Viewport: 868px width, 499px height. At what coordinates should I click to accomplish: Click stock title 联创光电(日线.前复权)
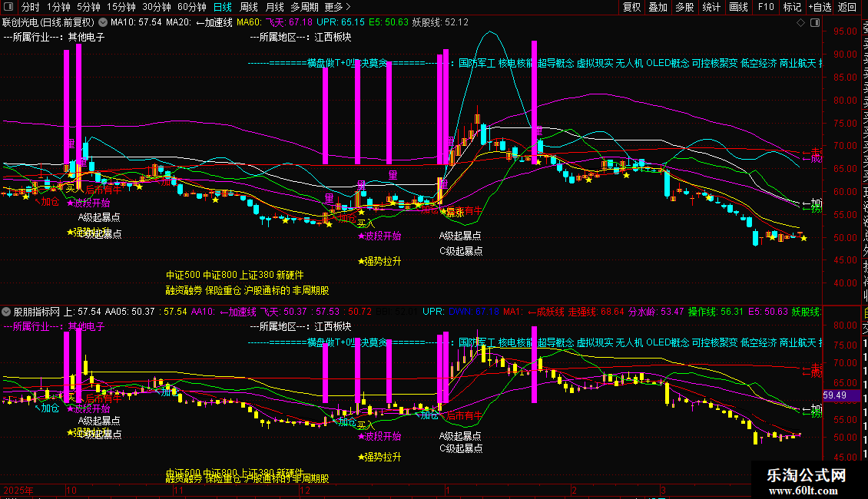click(48, 23)
